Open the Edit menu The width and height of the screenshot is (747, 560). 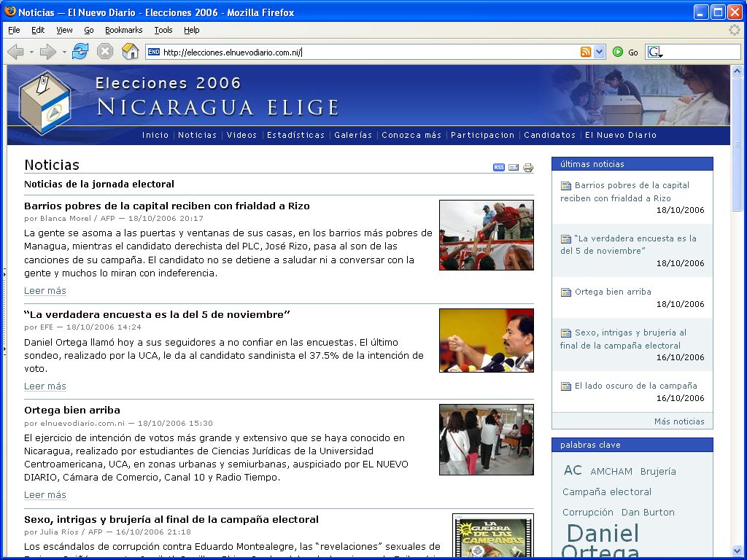(38, 30)
